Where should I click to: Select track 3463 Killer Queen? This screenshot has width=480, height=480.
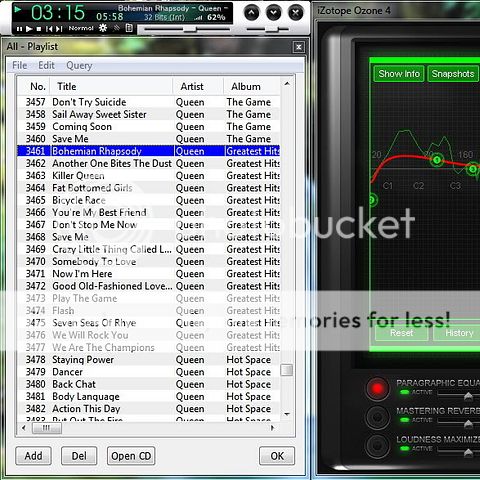point(149,176)
